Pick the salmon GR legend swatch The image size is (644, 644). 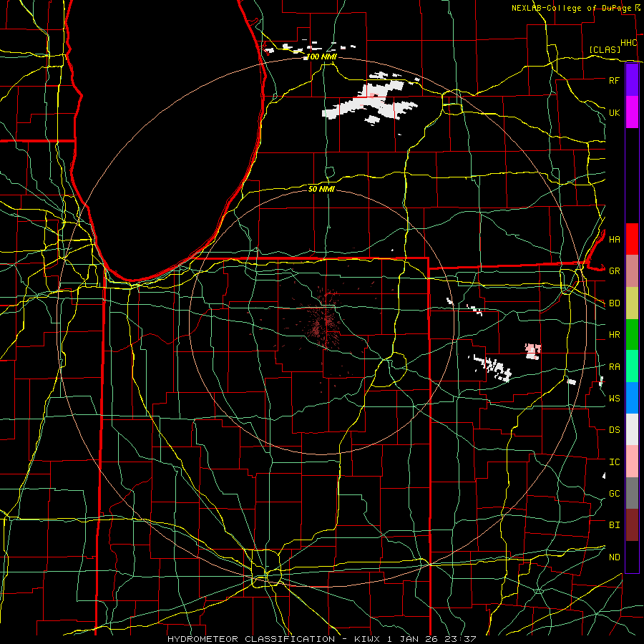click(632, 271)
